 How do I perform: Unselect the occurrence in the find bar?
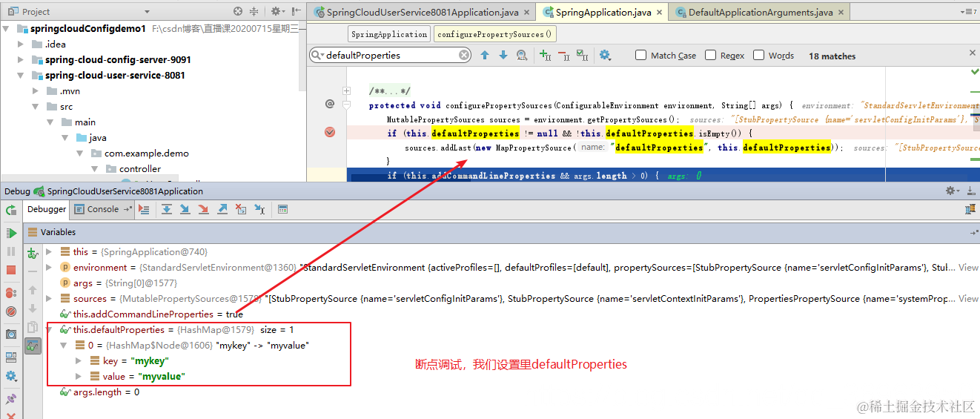(563, 55)
